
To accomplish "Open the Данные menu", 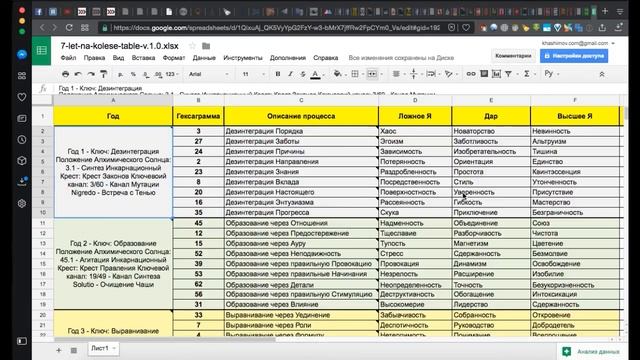I will point(204,58).
